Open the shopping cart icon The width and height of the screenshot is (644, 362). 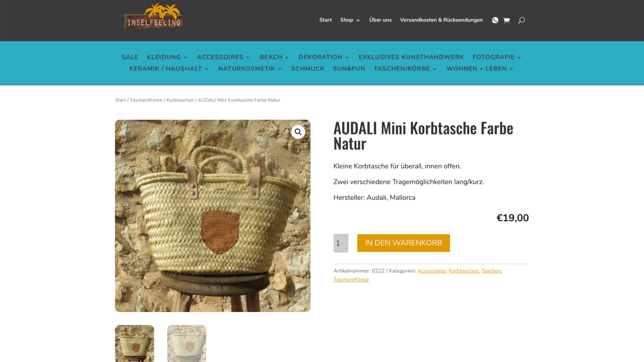tap(506, 20)
